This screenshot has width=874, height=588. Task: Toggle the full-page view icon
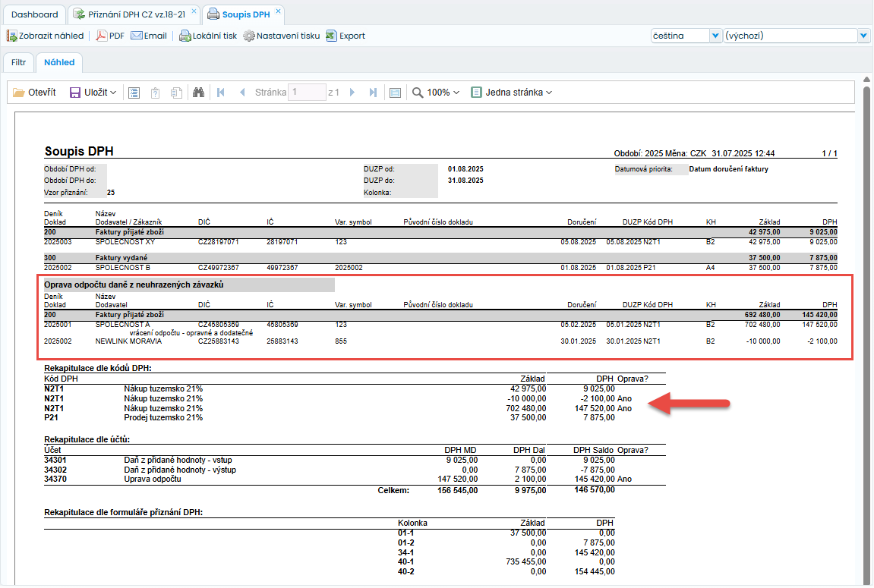coord(395,93)
